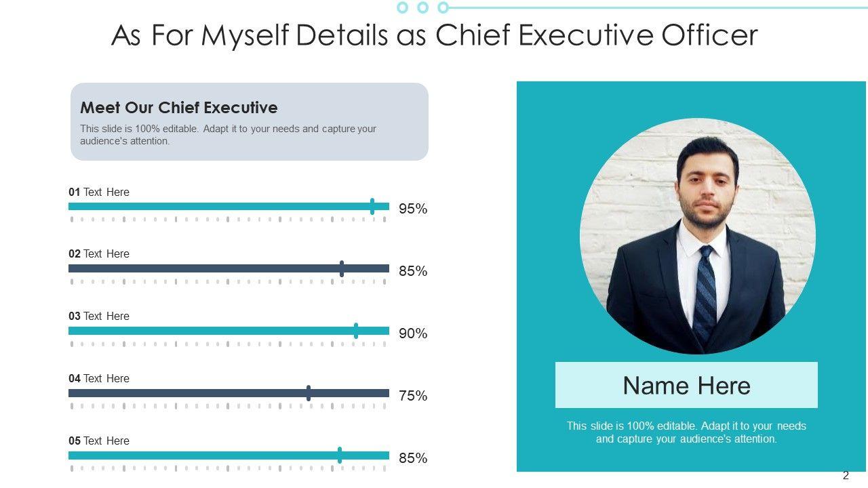Select the circular executive portrait photo
This screenshot has width=868, height=488.
tap(698, 236)
